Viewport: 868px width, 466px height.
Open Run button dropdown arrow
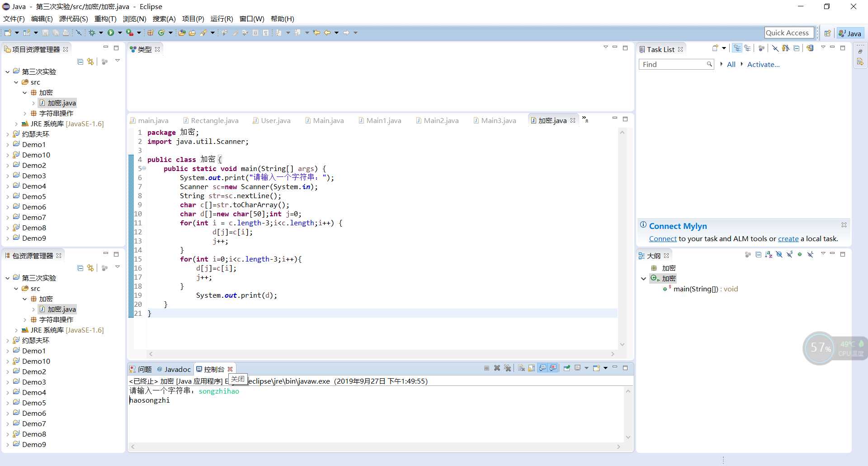tap(120, 33)
